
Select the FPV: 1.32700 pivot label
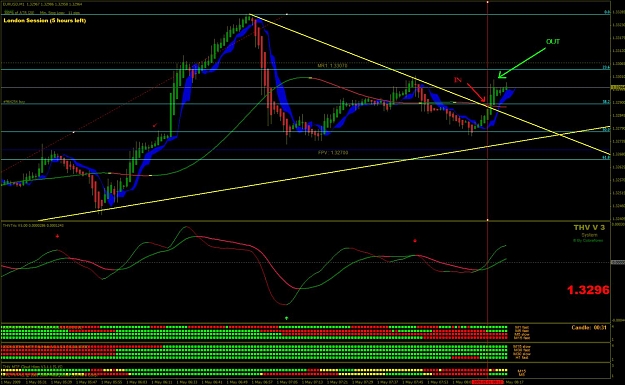[x=333, y=152]
